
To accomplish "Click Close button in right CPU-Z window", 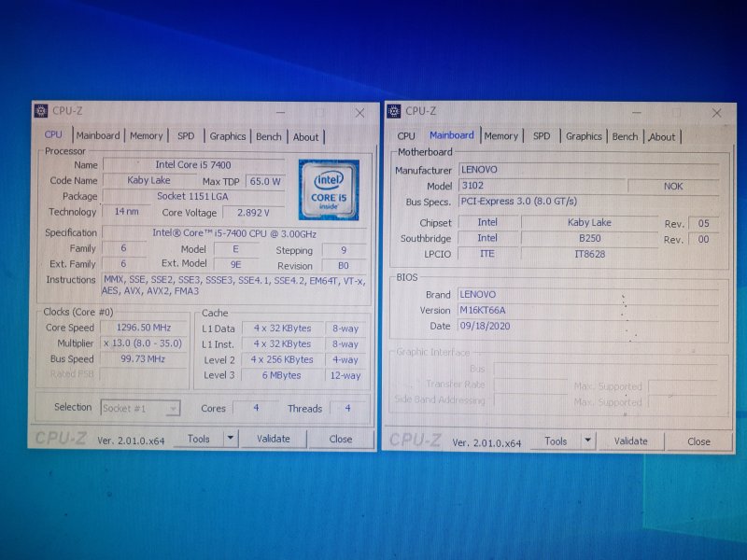I will 698,441.
